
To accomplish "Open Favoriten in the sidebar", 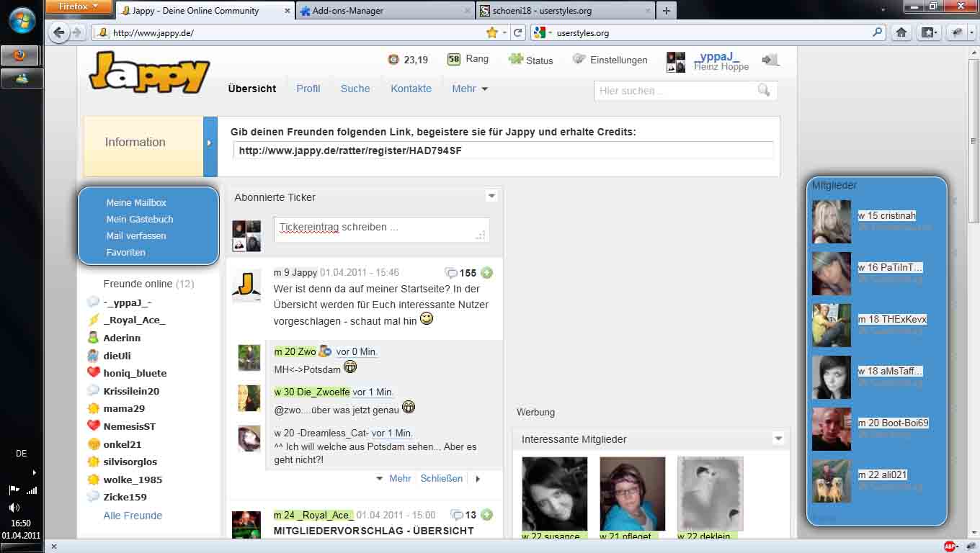I will pyautogui.click(x=126, y=253).
